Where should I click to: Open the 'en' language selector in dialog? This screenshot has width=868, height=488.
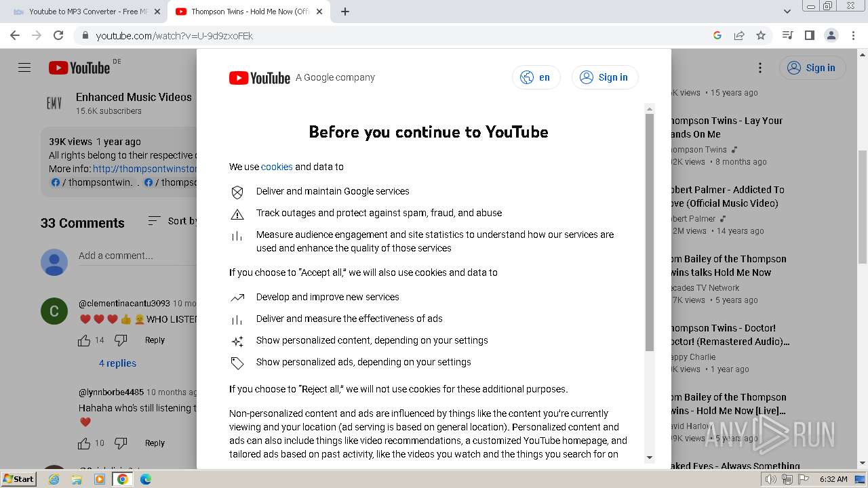(x=536, y=77)
